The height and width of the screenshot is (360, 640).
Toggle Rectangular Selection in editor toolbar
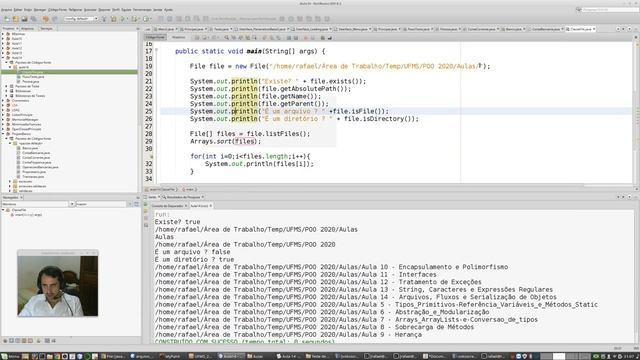(254, 38)
